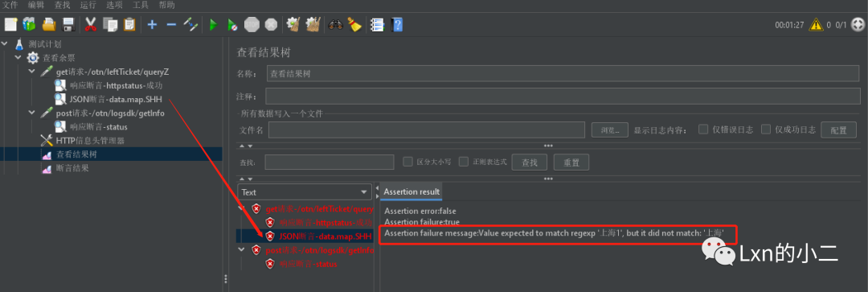Save the test plan with floppy icon
The height and width of the screenshot is (292, 868).
(x=68, y=24)
